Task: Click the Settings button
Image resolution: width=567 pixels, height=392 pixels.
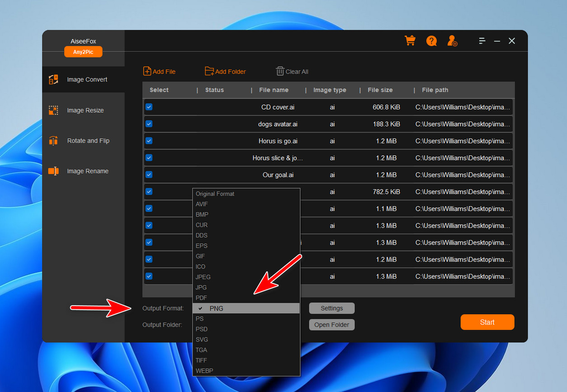Action: coord(332,308)
